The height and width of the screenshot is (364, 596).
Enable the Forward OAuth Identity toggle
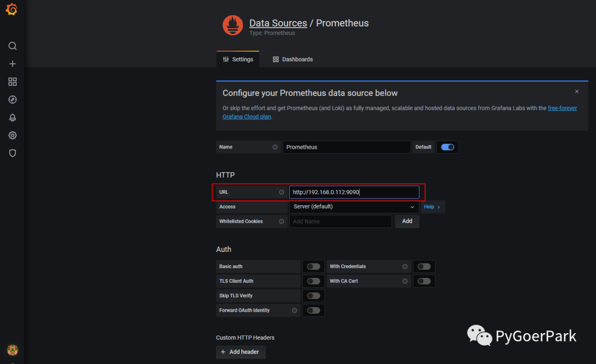313,311
